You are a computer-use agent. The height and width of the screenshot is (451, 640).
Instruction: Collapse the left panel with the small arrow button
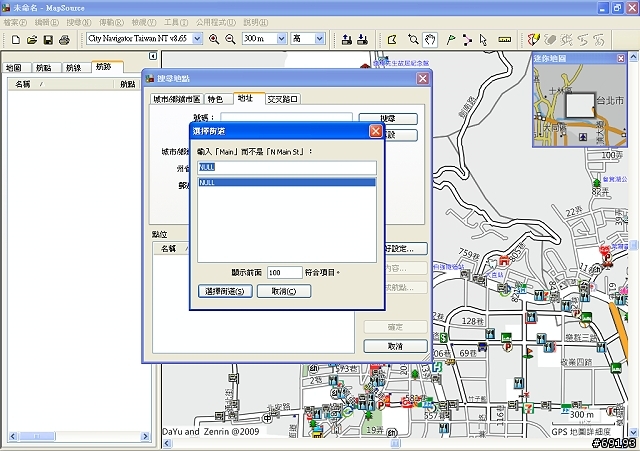point(153,56)
